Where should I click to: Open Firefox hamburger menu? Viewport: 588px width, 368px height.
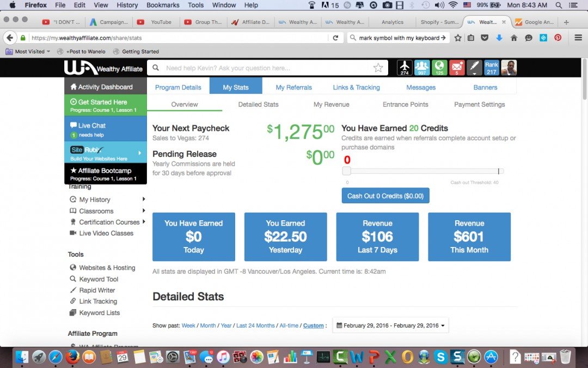(x=578, y=38)
